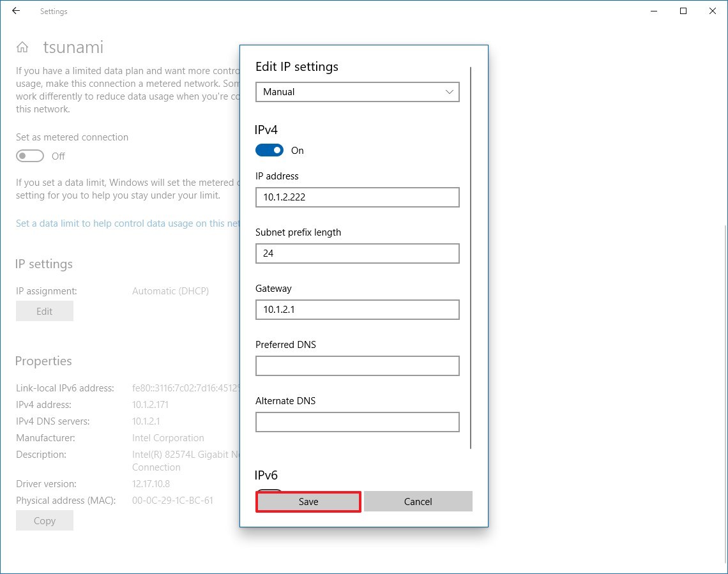Save the manual IP settings

click(x=308, y=501)
